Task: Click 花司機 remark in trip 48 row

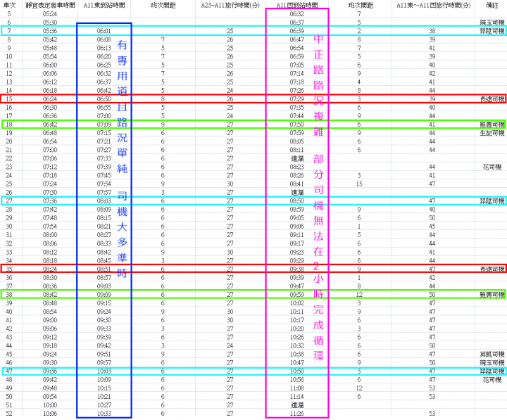Action: tap(492, 380)
